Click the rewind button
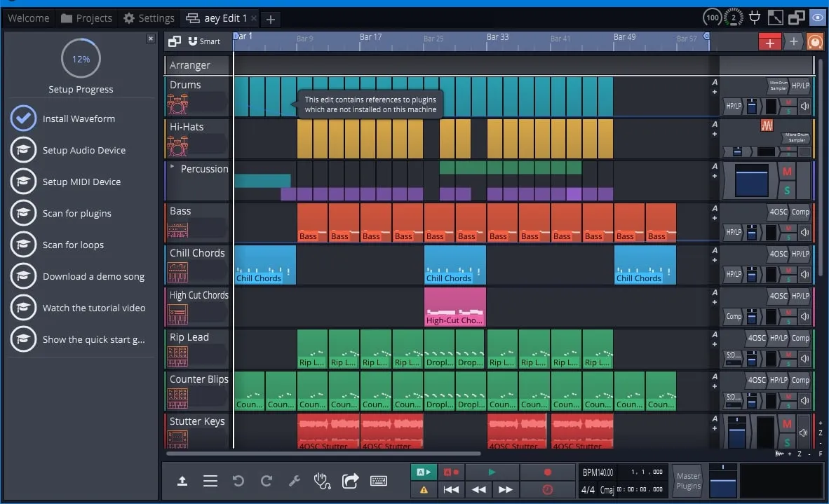This screenshot has width=829, height=504. pyautogui.click(x=478, y=490)
